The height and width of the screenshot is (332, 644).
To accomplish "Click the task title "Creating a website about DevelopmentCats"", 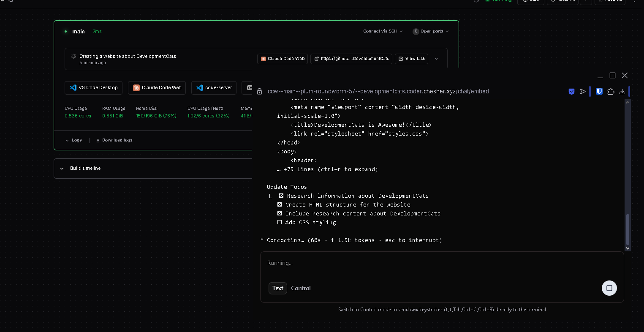I will [x=128, y=56].
